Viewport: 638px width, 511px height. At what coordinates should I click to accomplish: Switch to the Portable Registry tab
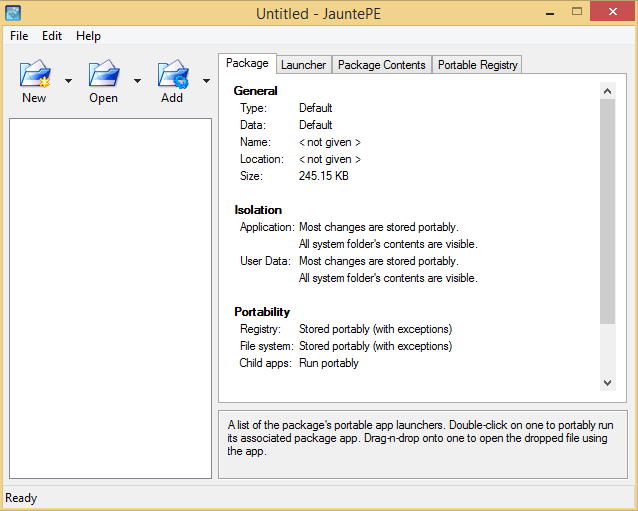pyautogui.click(x=478, y=65)
